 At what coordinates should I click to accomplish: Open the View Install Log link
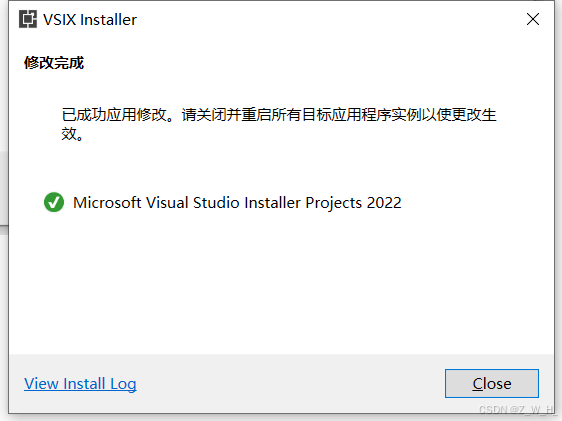(80, 384)
